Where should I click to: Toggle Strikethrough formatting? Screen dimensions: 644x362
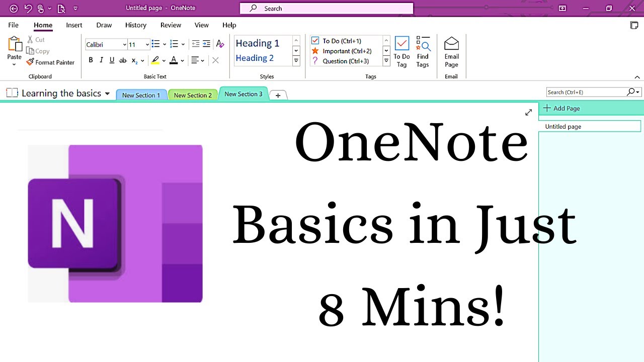click(123, 60)
